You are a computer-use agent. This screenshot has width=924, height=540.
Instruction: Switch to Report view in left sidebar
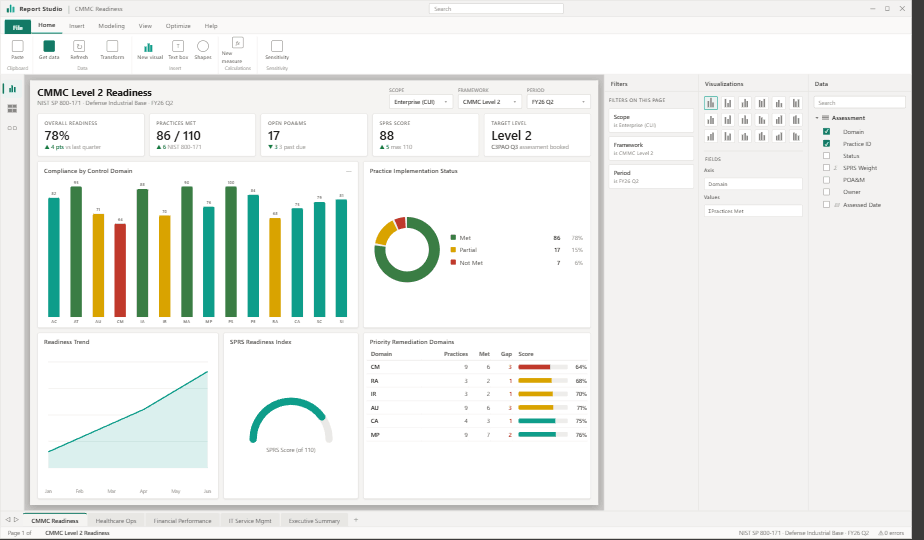[12, 89]
